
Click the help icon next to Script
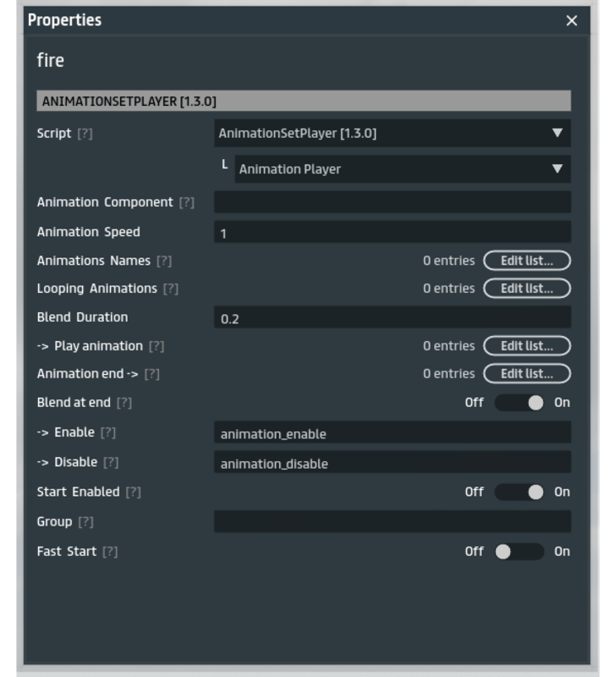[85, 134]
